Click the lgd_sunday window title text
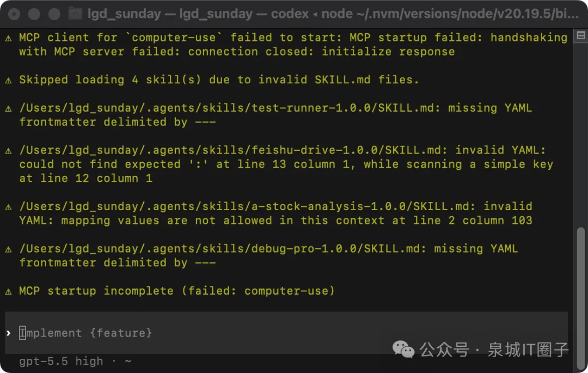 tap(333, 14)
